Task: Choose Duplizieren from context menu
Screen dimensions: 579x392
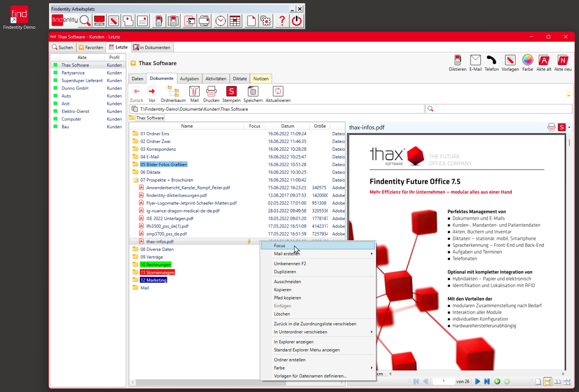Action: point(285,272)
